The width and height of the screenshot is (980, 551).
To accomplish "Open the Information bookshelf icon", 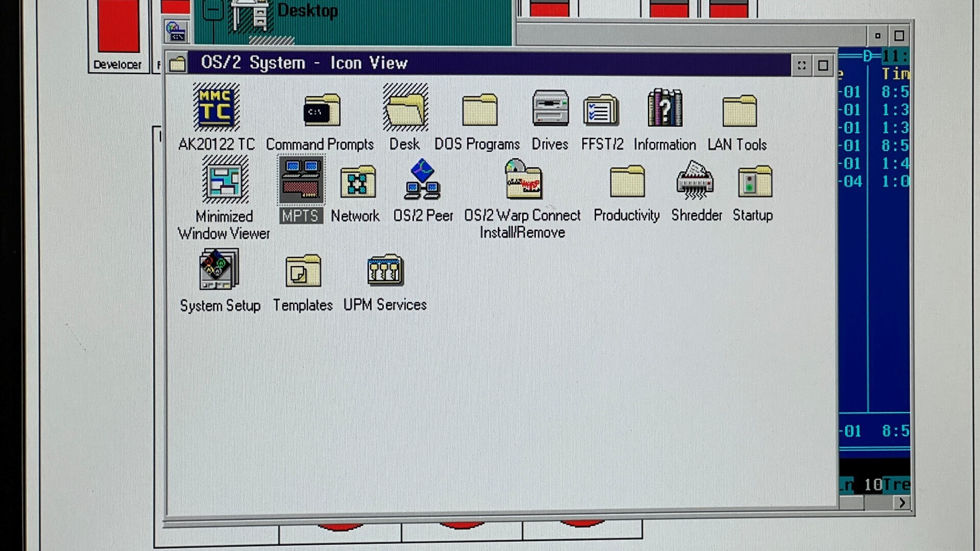I will [x=665, y=107].
